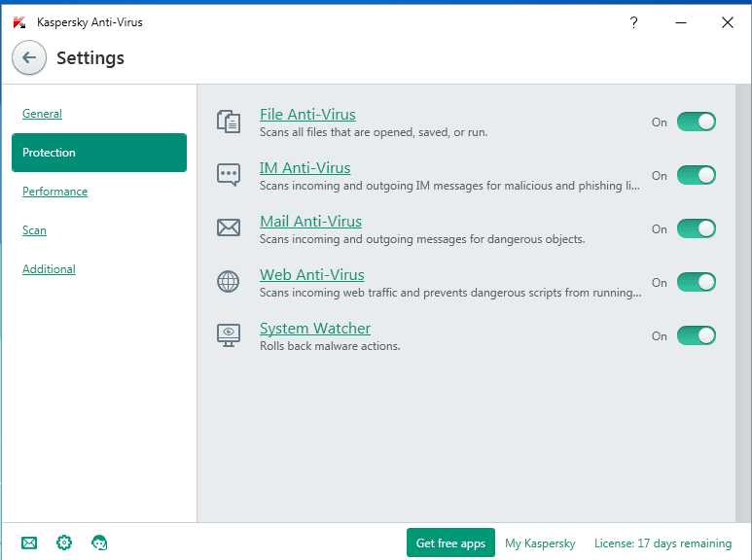Screen dimensions: 752x560
Task: Click the Mail Anti-Virus envelope icon
Action: [x=229, y=227]
